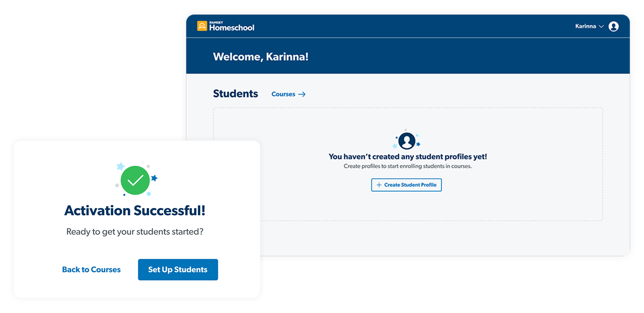Click the Create Student Profile button
Viewport: 644px width, 313px height.
(x=407, y=185)
